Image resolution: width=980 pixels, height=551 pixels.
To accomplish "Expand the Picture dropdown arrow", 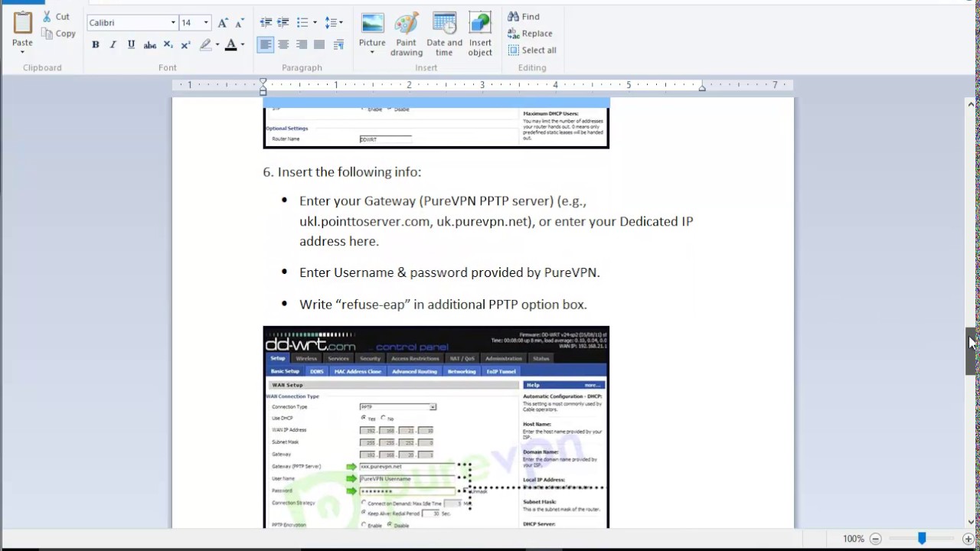I will tap(372, 52).
